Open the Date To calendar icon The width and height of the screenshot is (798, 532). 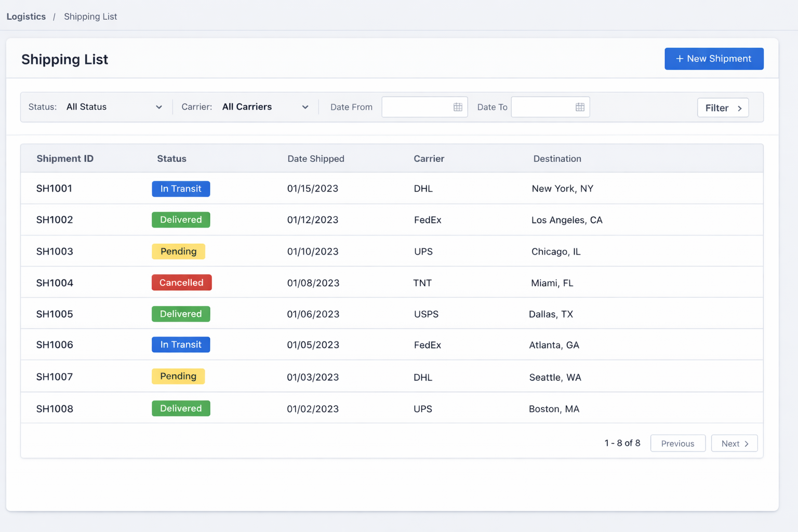coord(580,107)
